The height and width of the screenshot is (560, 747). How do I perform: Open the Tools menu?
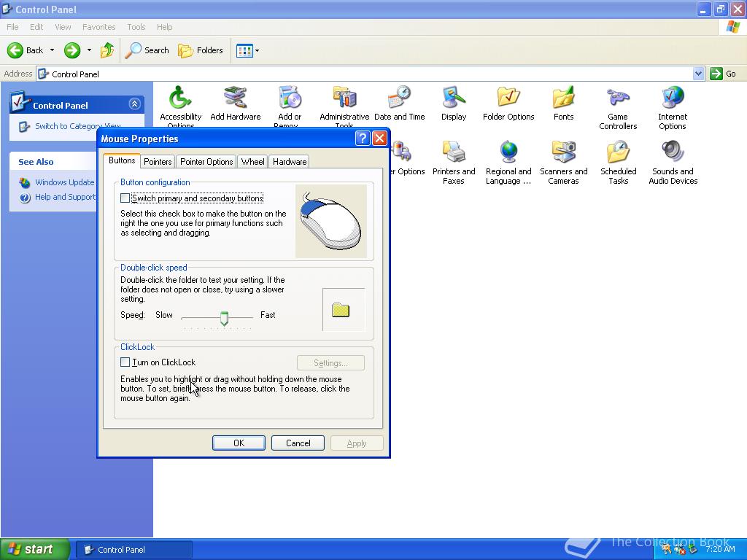tap(136, 27)
